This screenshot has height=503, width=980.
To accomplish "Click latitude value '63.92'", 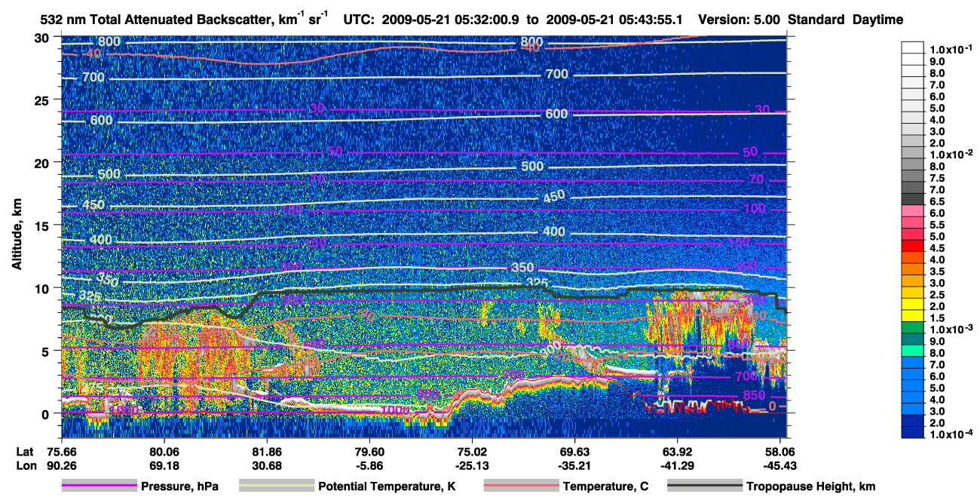I will coord(677,451).
